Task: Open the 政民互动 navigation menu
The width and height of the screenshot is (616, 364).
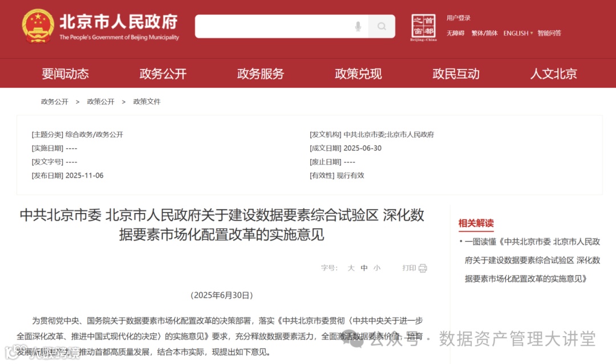Action: pos(456,73)
